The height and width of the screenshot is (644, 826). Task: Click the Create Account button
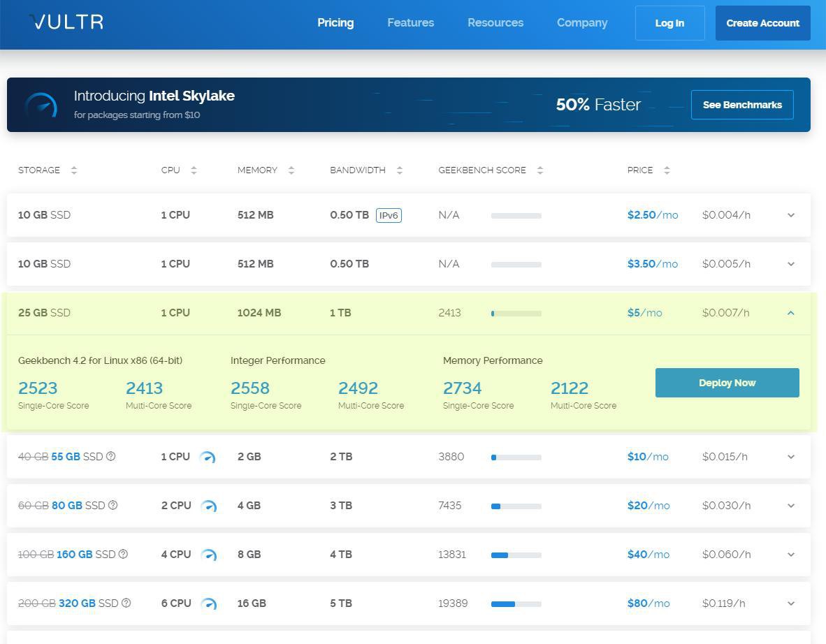tap(763, 23)
